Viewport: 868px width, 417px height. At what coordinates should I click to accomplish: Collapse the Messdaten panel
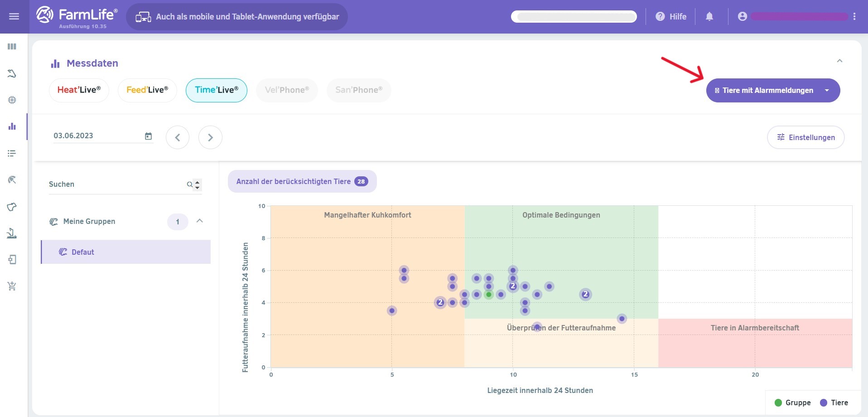839,61
